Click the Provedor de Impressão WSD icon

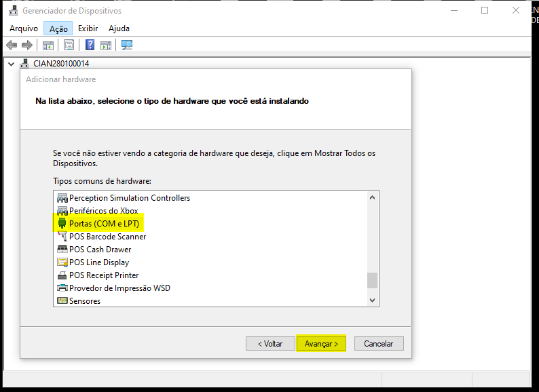pyautogui.click(x=62, y=288)
